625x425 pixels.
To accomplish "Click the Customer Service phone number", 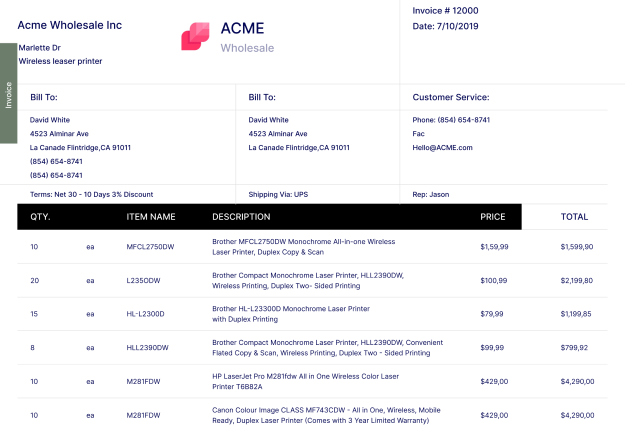I will (x=451, y=120).
